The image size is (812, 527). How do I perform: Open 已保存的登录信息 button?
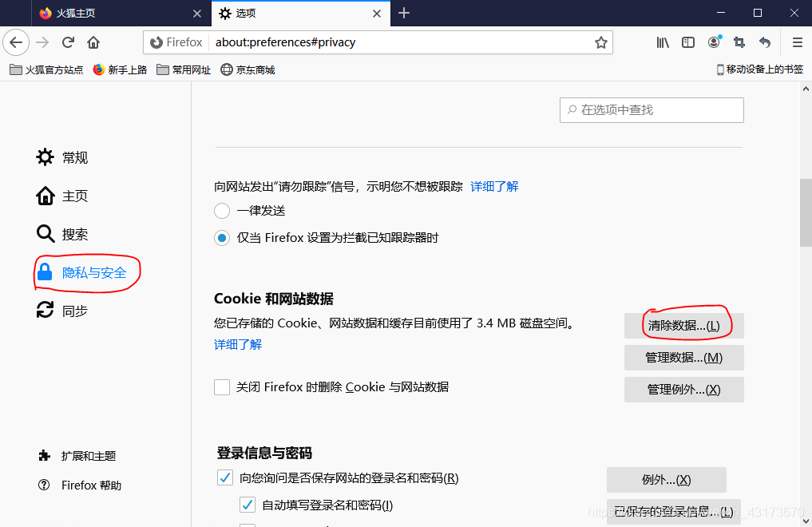click(674, 512)
